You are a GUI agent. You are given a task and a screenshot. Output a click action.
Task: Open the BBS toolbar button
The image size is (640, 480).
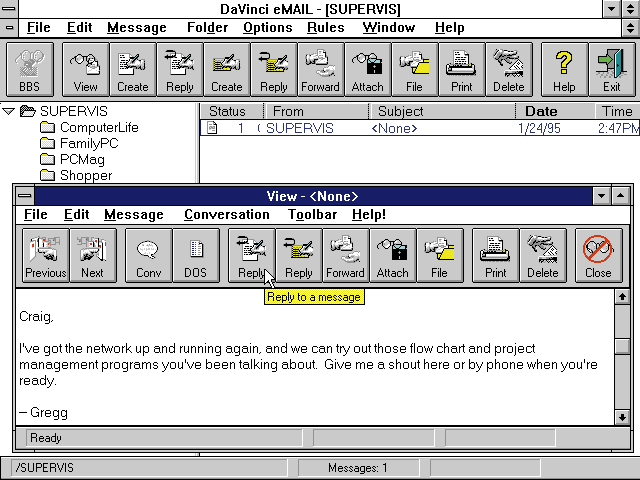pos(30,69)
